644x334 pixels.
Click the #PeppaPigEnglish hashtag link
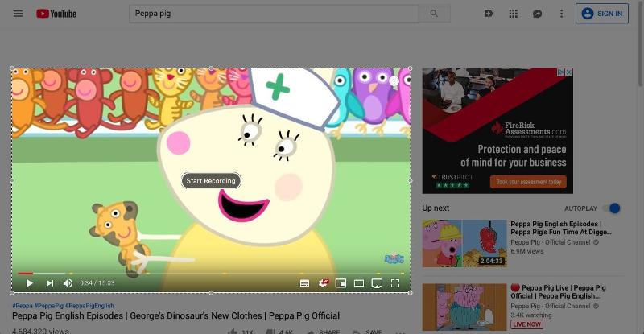[89, 306]
